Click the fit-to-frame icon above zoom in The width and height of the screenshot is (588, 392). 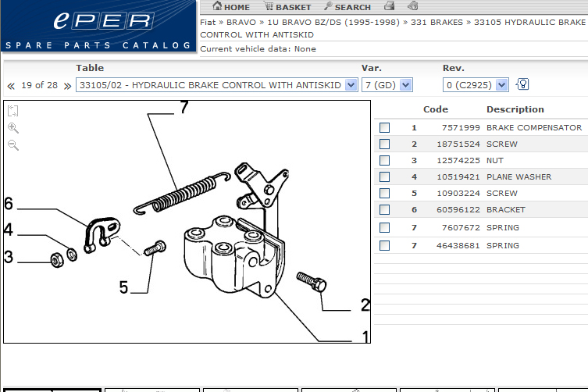tap(13, 111)
